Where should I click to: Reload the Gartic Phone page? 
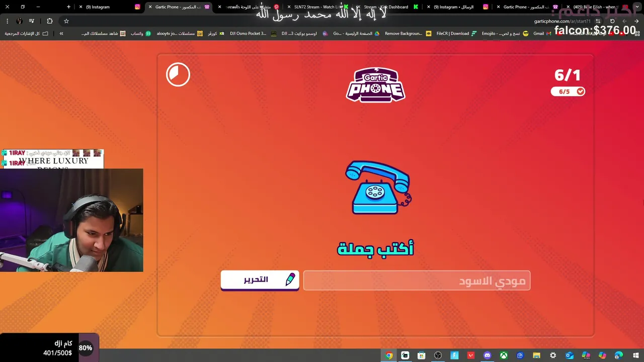[612, 21]
